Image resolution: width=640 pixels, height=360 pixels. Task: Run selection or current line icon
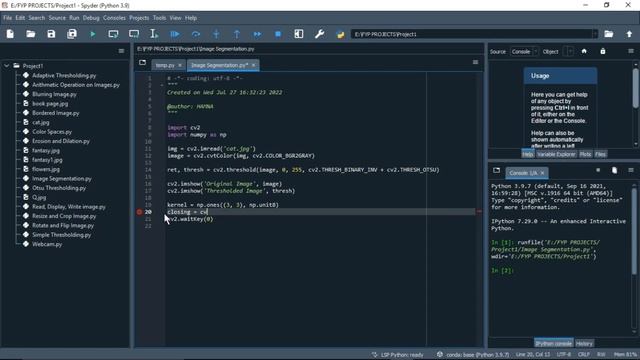click(x=154, y=34)
